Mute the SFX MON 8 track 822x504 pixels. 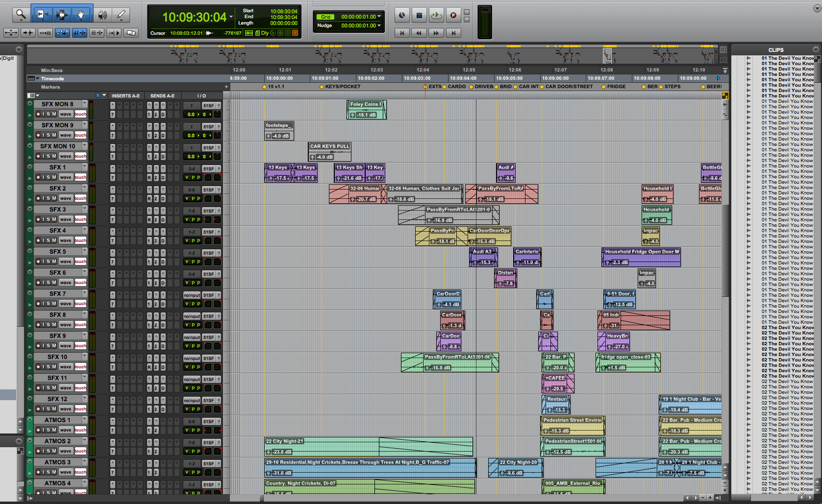pos(54,114)
